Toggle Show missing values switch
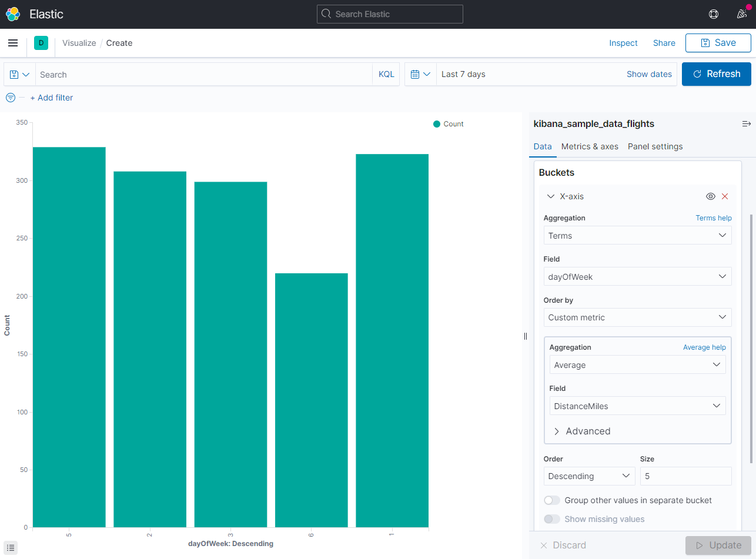The width and height of the screenshot is (756, 559). 552,519
